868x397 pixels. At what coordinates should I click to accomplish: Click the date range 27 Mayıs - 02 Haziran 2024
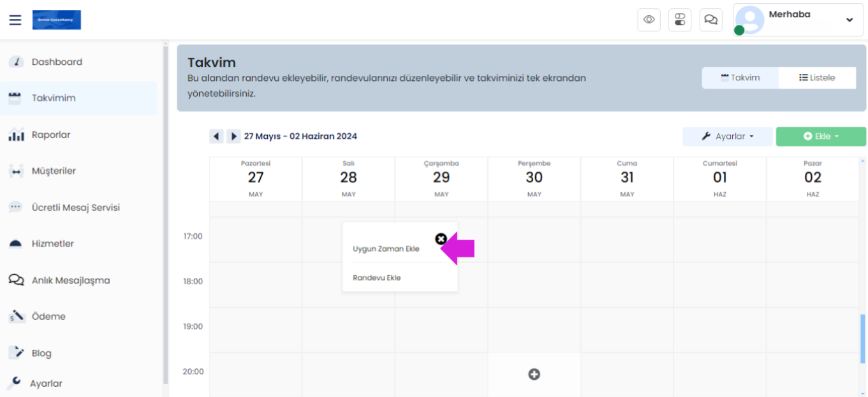pos(300,136)
